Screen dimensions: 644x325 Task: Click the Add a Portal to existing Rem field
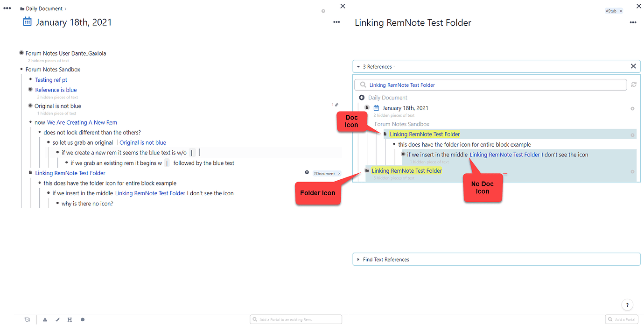296,319
